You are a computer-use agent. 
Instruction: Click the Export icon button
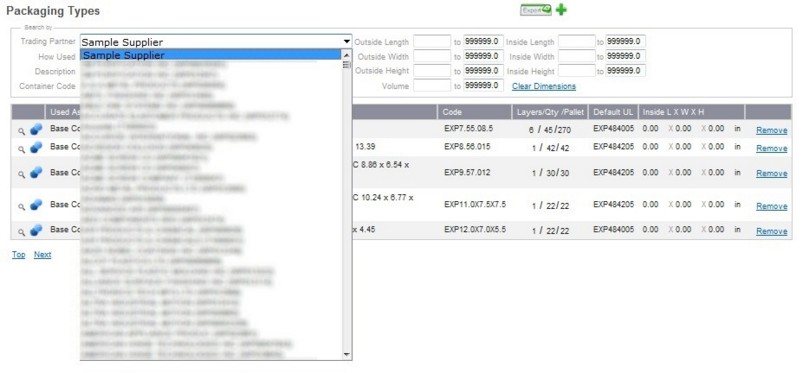point(536,10)
